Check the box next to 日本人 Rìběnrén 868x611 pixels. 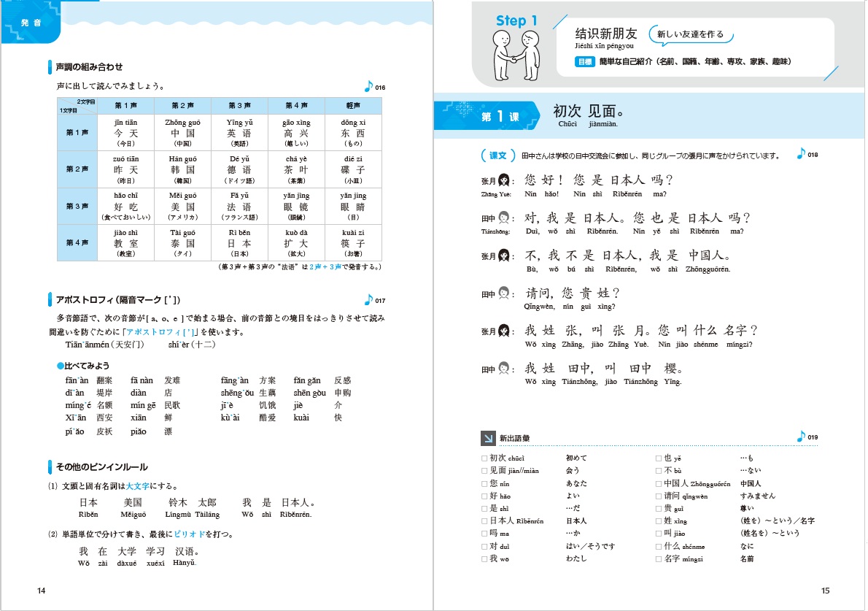tap(484, 521)
